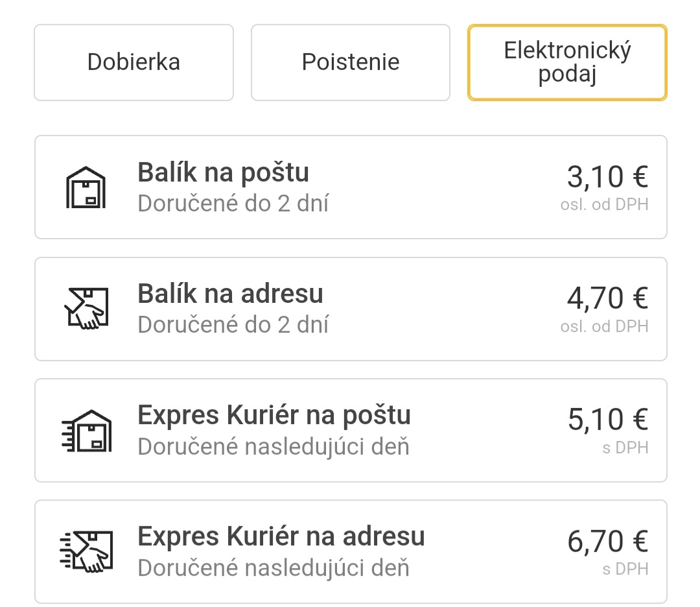The height and width of the screenshot is (607, 700).
Task: Click the warehouse icon for Balík na poštu
Action: (x=86, y=187)
